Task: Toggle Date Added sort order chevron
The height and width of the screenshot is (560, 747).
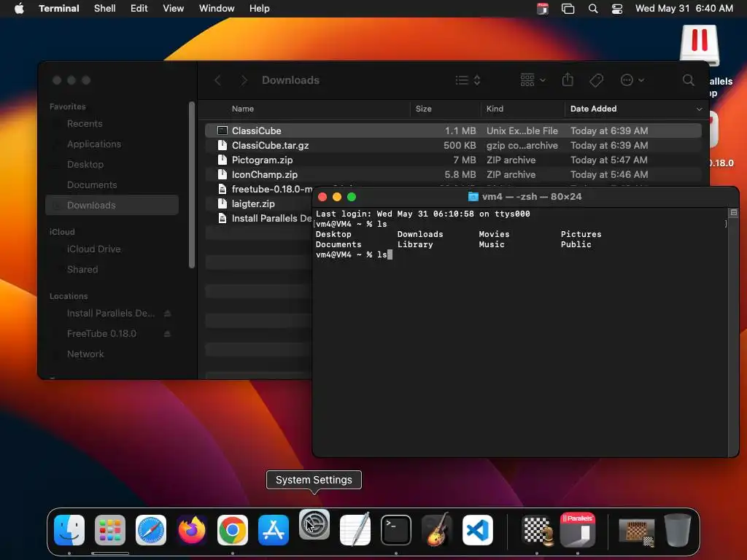Action: point(699,109)
